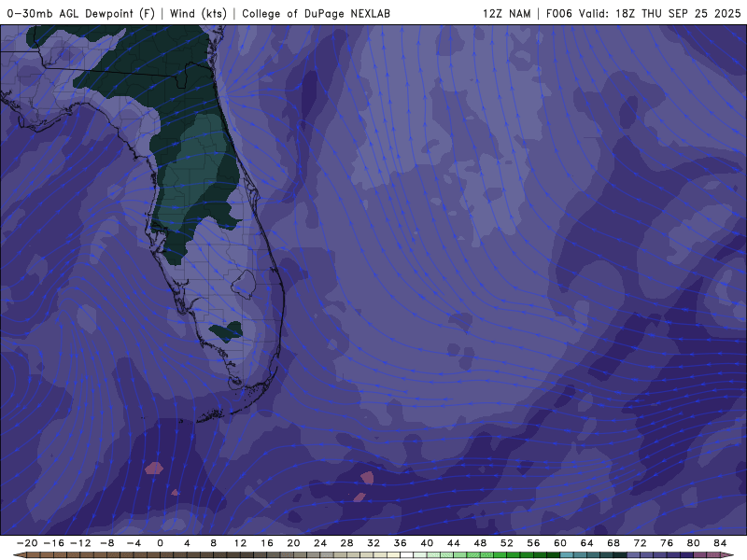Click the -8 value on the color scale
Screen dimensions: 747x560
[x=106, y=543]
